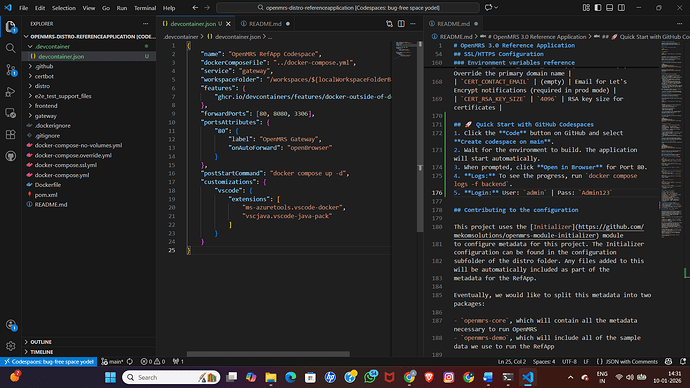Click the left editor minimap

pos(404,49)
